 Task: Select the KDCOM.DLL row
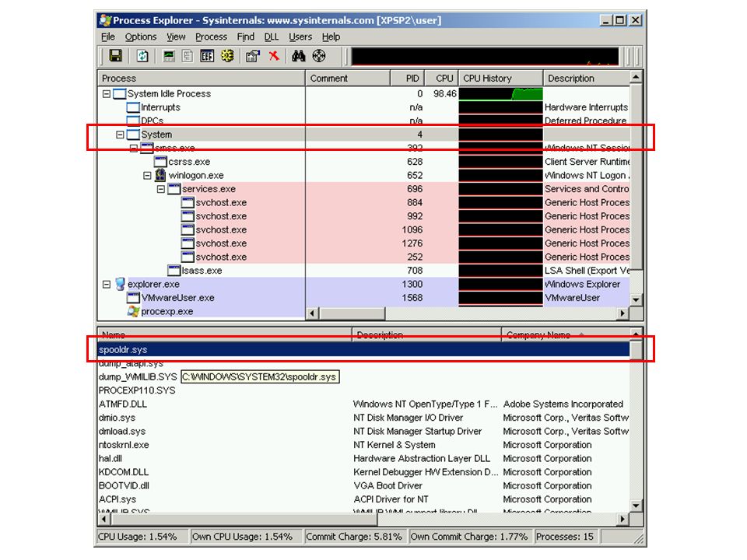click(363, 472)
